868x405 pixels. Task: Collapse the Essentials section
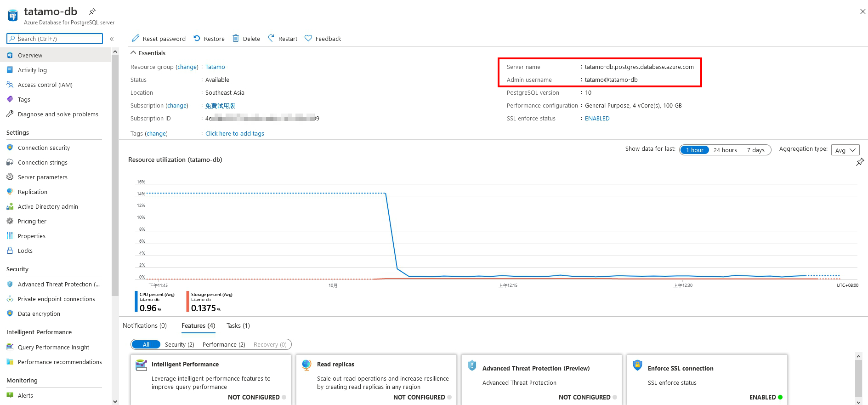pos(133,53)
